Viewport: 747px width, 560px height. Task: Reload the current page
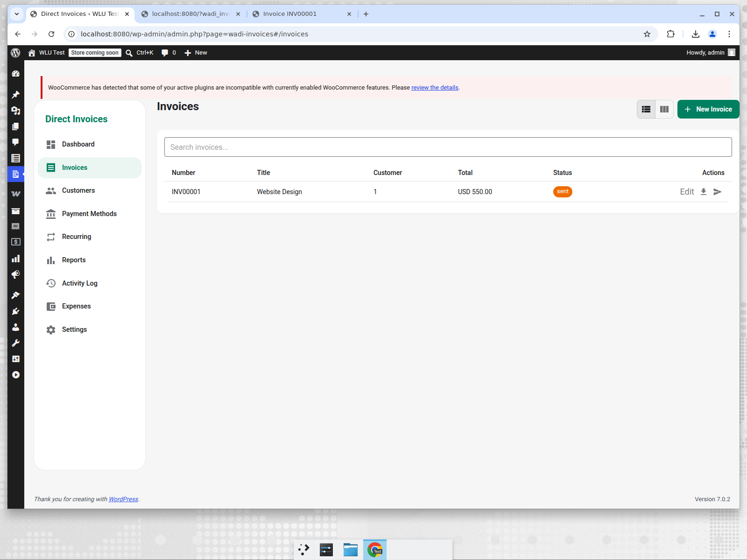(51, 34)
